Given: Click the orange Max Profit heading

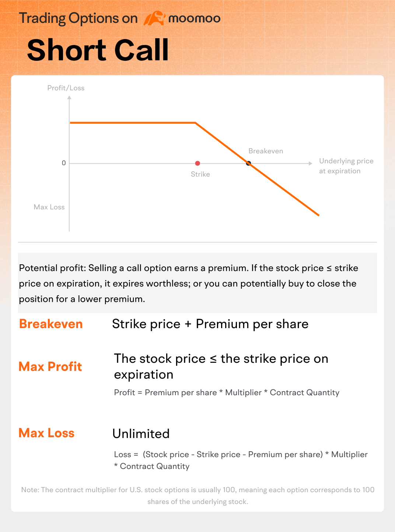Looking at the screenshot, I should click(x=50, y=366).
